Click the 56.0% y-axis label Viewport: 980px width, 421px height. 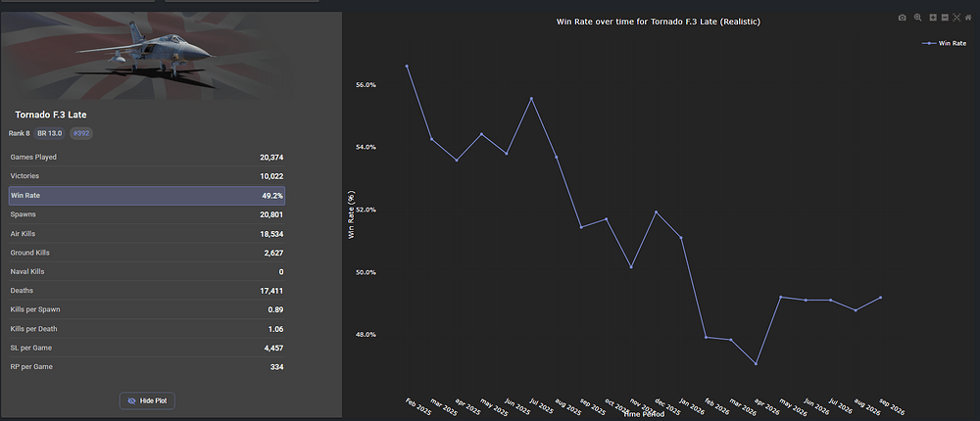tap(366, 85)
